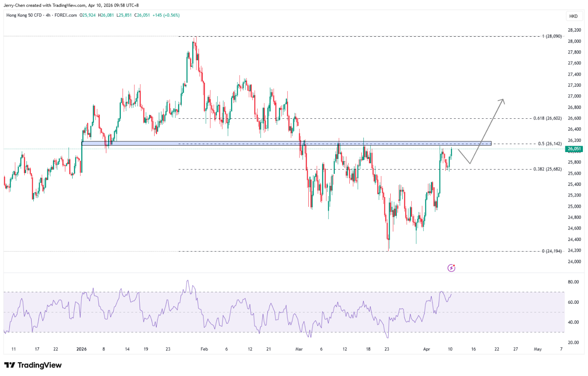This screenshot has height=376, width=588.
Task: Click the TradingView logo
Action: click(33, 365)
